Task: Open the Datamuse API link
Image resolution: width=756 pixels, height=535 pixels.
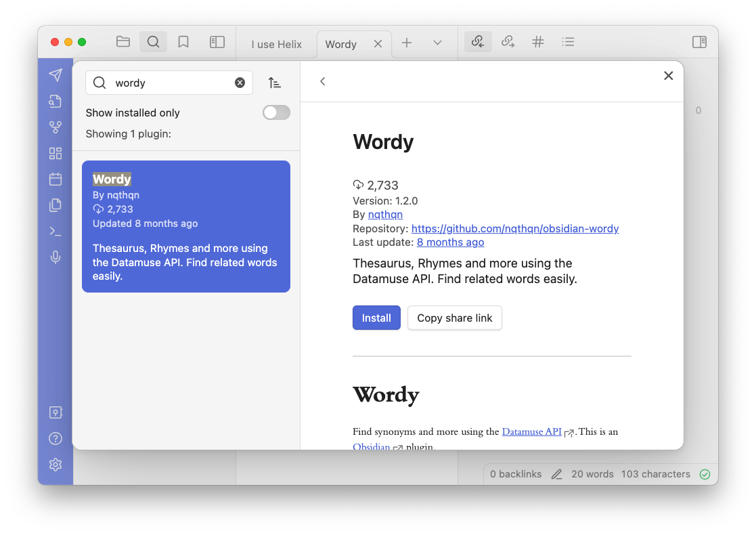Action: click(532, 432)
